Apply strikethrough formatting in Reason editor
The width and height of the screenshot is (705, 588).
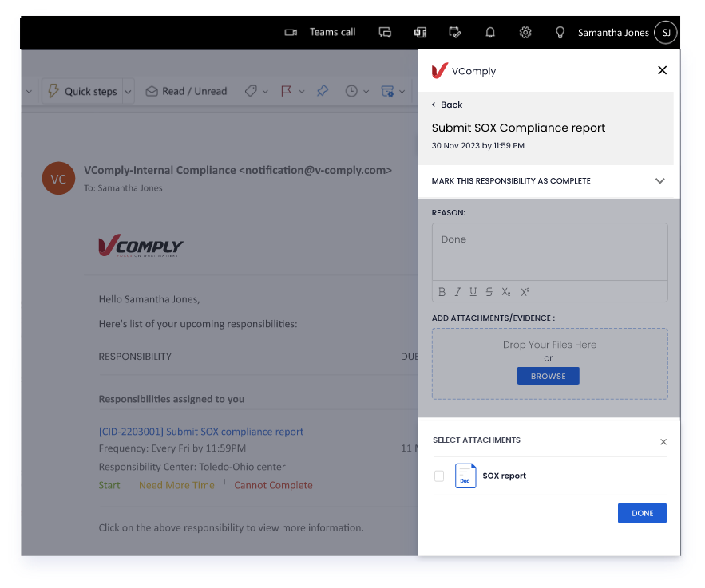pyautogui.click(x=489, y=292)
